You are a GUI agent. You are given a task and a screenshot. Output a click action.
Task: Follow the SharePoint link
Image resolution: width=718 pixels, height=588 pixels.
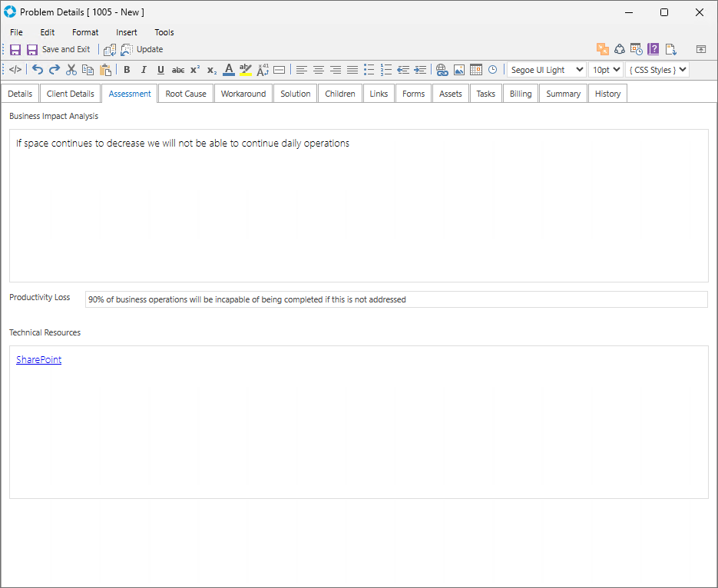[x=38, y=359]
